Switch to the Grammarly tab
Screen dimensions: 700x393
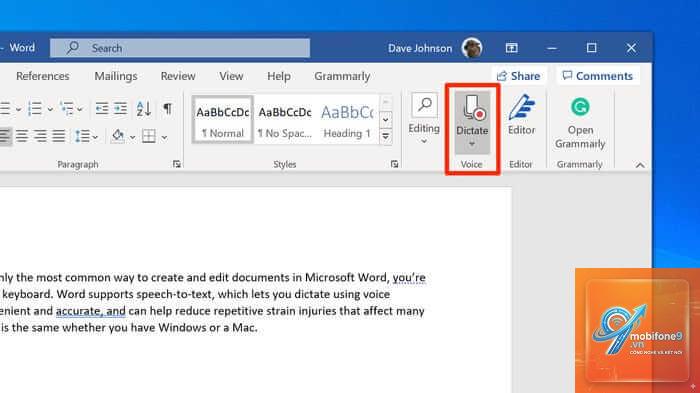[x=342, y=76]
